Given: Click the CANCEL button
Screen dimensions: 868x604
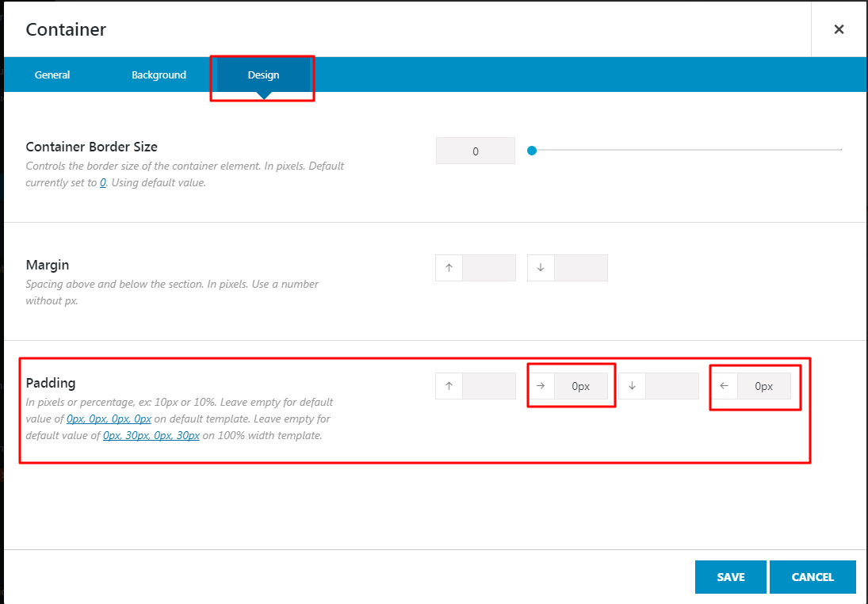Looking at the screenshot, I should [813, 577].
